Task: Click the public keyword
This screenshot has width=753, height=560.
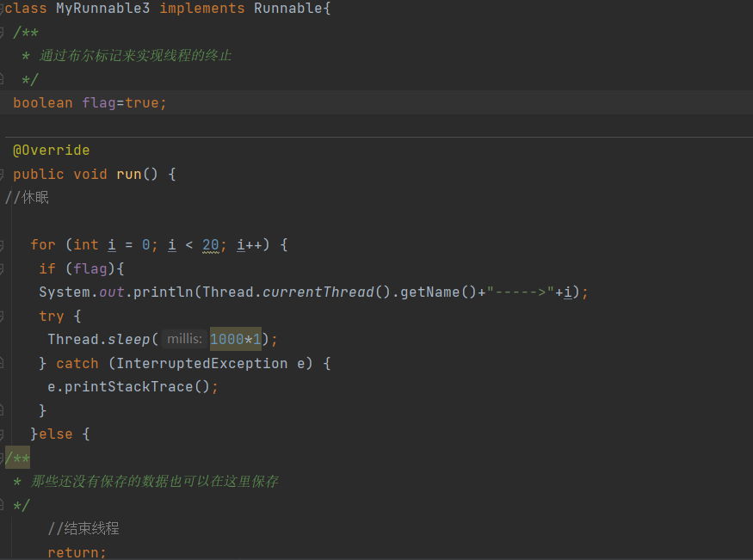Action: [39, 174]
